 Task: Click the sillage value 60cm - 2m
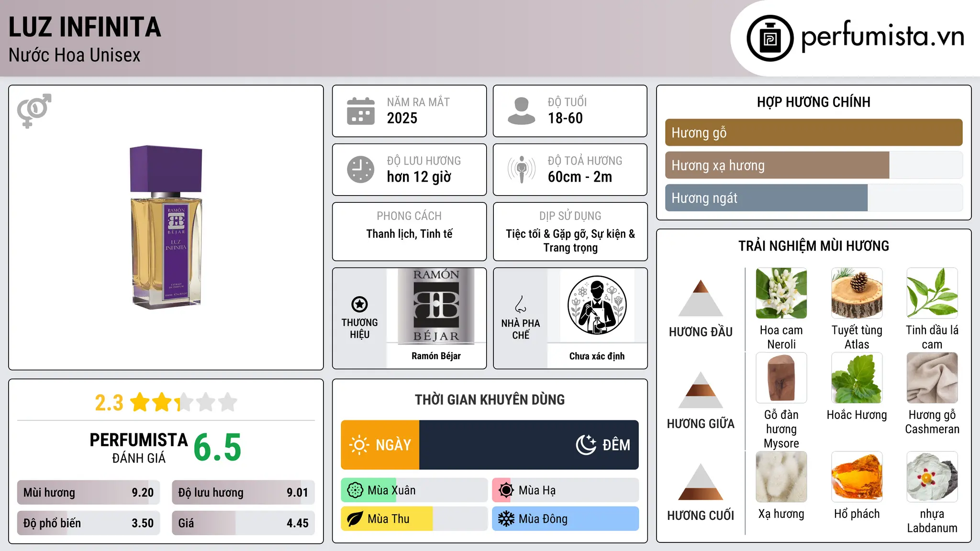click(x=580, y=177)
